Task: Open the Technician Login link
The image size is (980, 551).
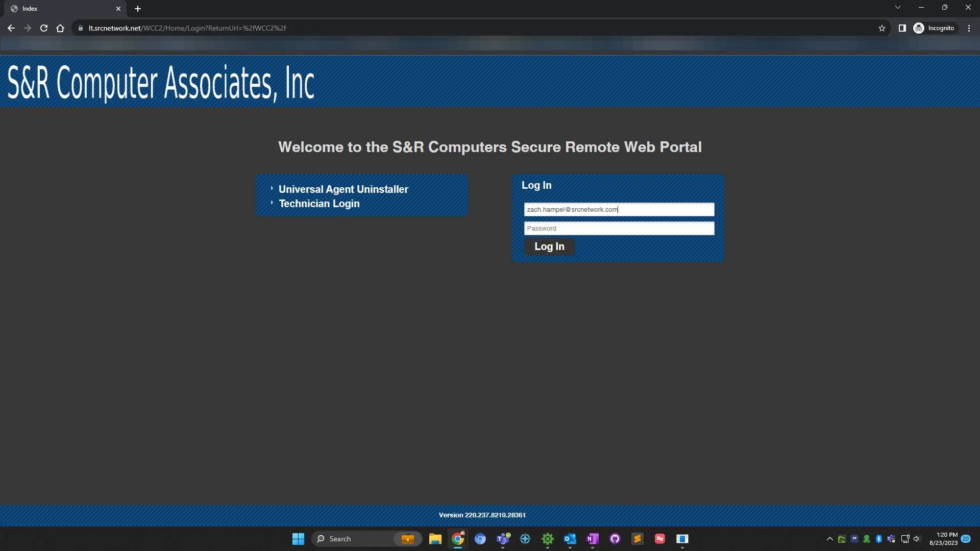Action: click(x=319, y=203)
